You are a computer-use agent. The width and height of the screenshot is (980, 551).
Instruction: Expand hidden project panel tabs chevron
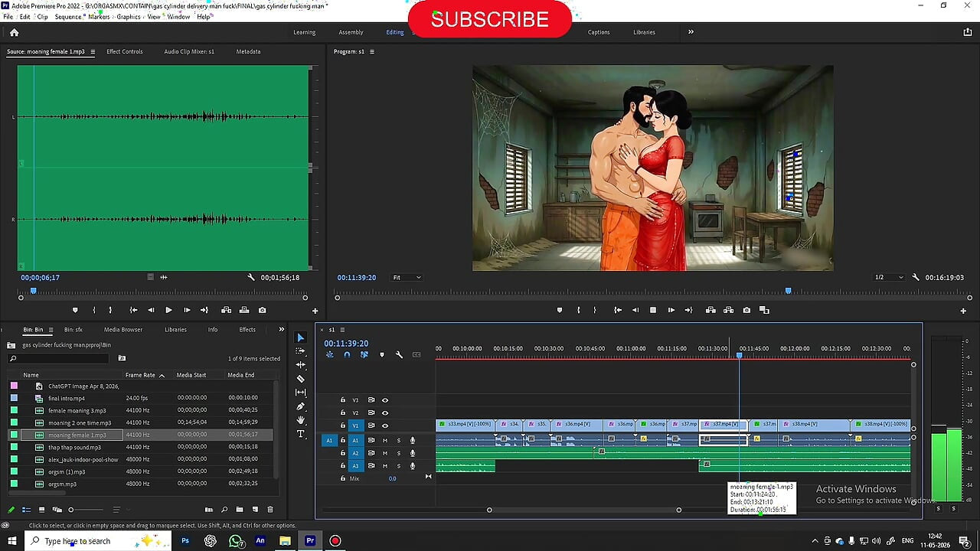coord(281,330)
